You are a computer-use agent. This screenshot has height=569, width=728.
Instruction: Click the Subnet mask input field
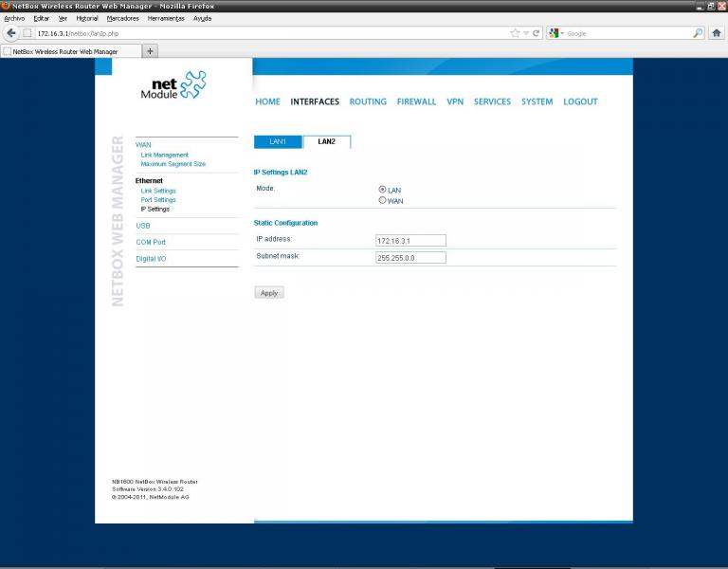(410, 257)
